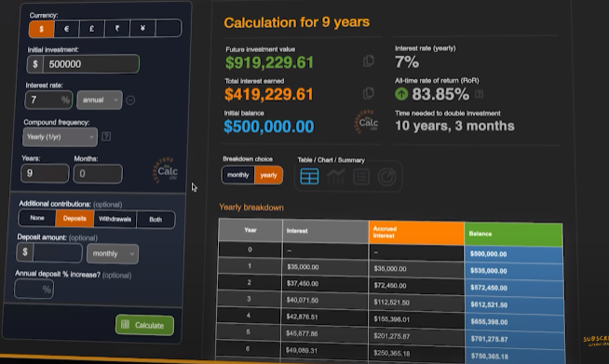The width and height of the screenshot is (609, 364).
Task: Click the Year column header
Action: point(250,230)
